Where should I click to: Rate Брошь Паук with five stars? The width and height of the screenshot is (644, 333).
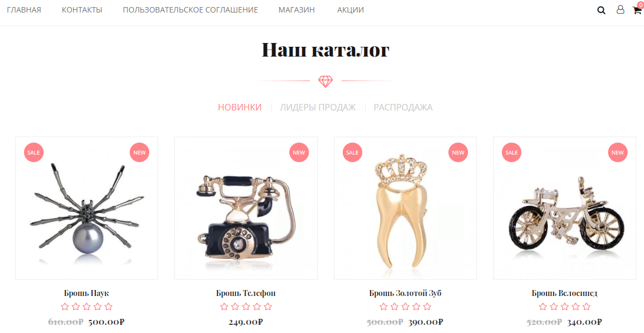point(108,306)
